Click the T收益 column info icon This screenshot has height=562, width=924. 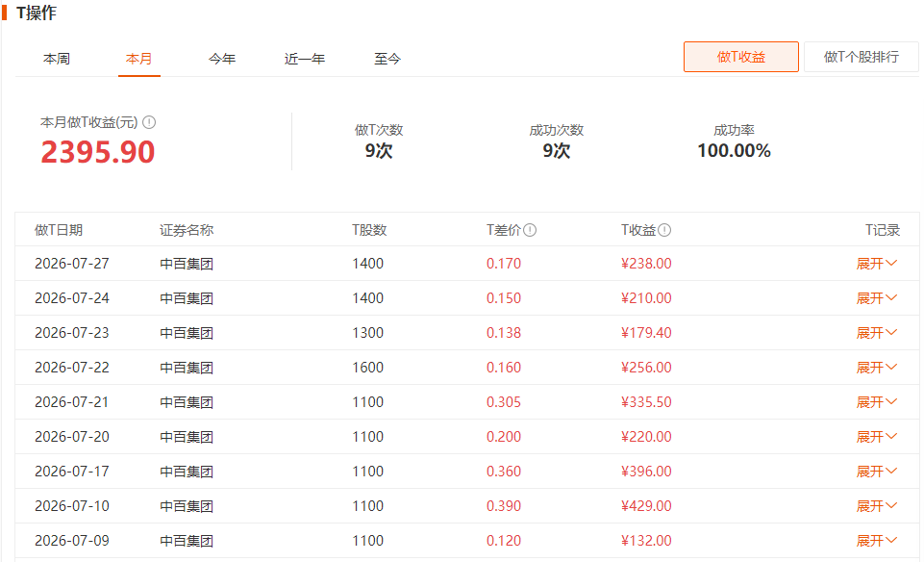(664, 230)
